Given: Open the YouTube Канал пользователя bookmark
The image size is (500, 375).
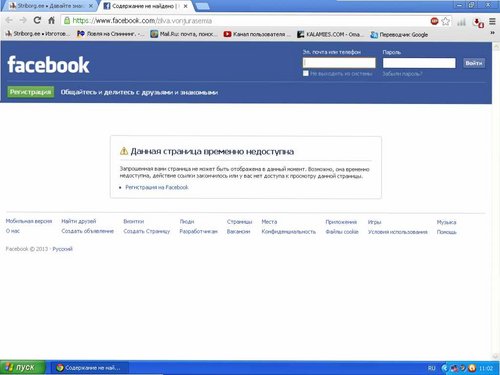Looking at the screenshot, I should tap(257, 34).
